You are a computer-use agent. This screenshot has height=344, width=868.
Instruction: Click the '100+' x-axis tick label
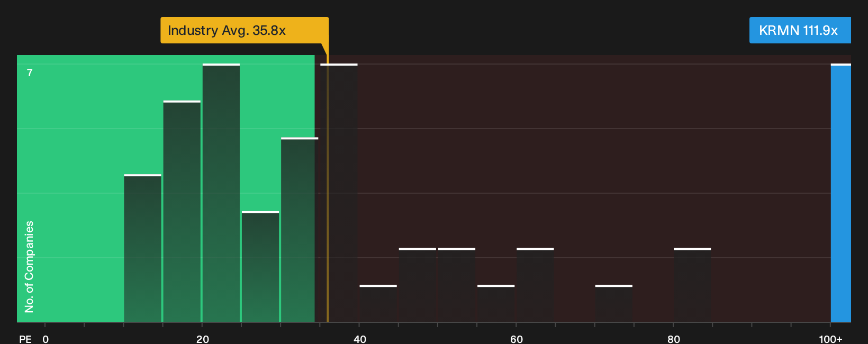(x=830, y=339)
